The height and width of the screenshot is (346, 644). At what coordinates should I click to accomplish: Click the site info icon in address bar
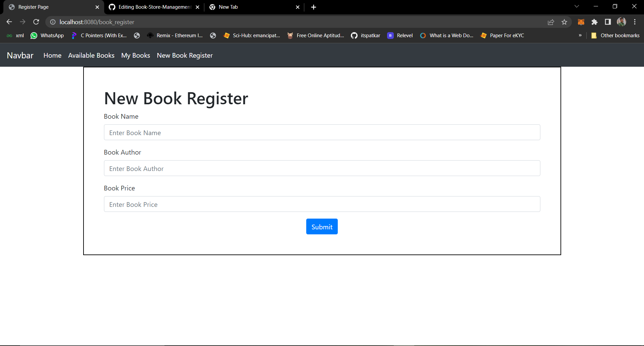coord(53,22)
